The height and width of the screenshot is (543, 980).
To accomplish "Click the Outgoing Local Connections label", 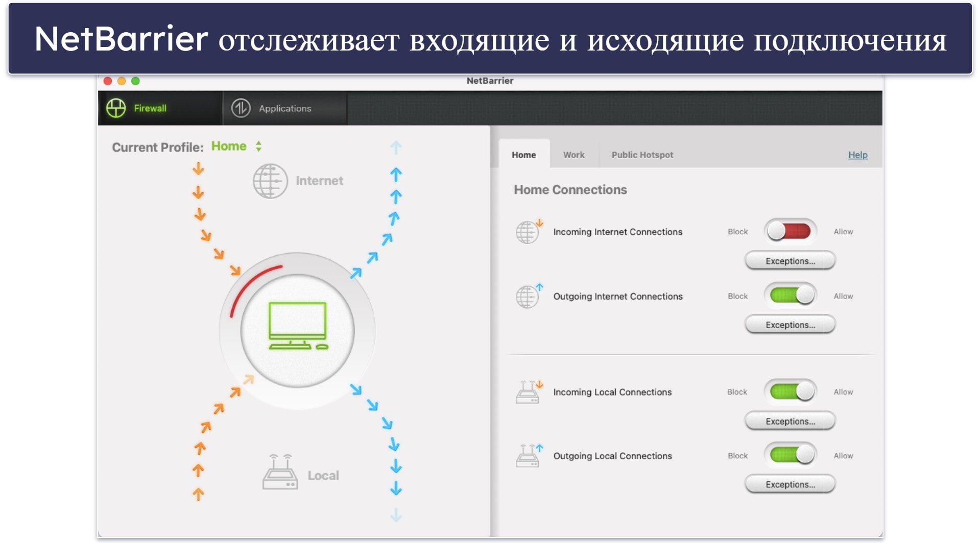I will point(612,456).
